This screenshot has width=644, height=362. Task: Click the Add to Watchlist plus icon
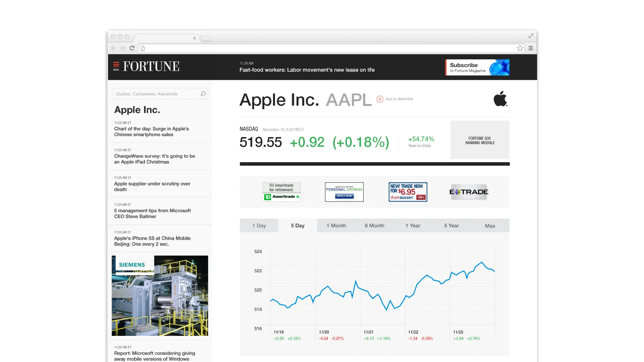tap(380, 99)
